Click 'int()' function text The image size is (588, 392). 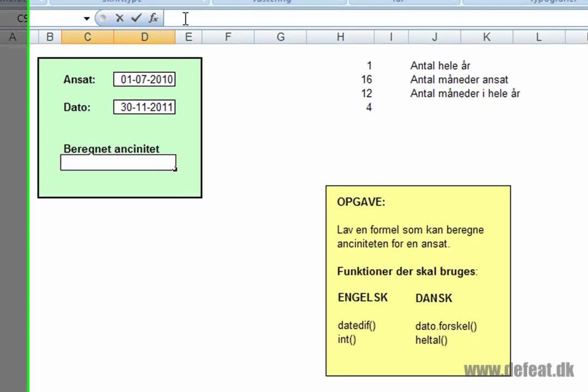347,340
